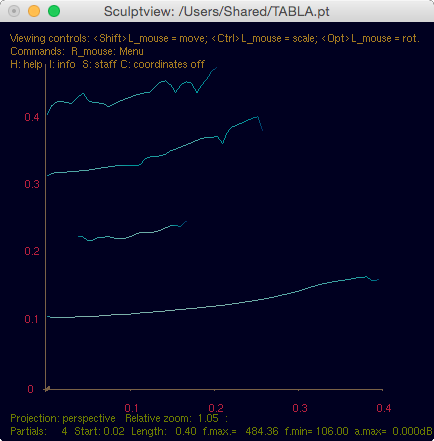Click the 'S: staff' command text
This screenshot has height=441, width=434.
click(99, 64)
